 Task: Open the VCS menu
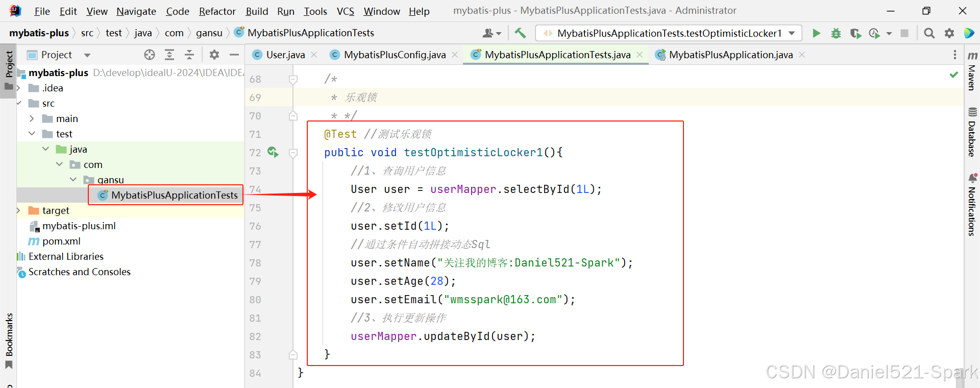pos(346,11)
